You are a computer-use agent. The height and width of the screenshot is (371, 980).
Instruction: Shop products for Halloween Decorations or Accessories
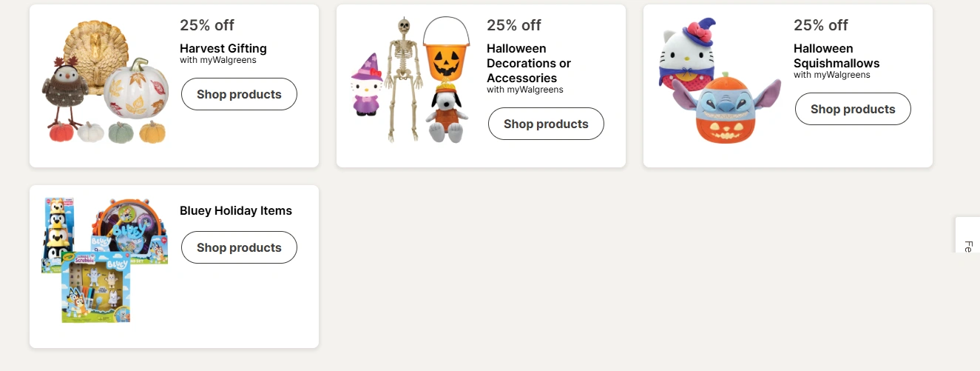pyautogui.click(x=546, y=124)
